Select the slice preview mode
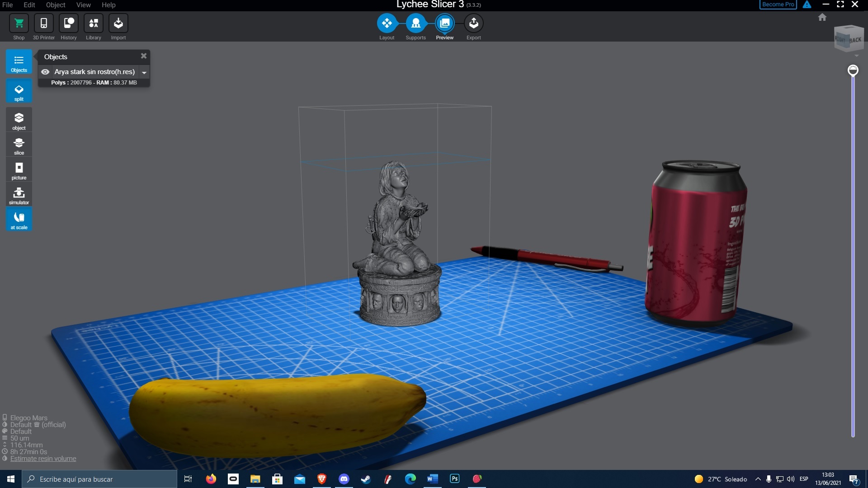 point(19,145)
